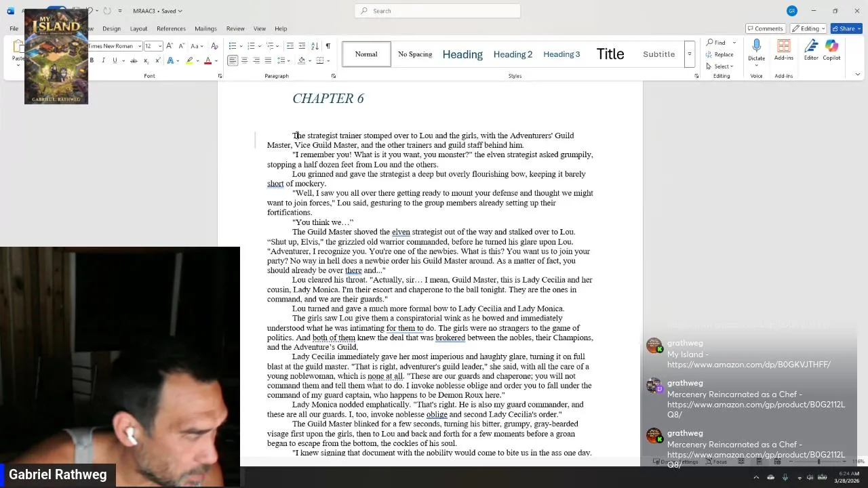
Task: Apply Normal style
Action: (x=366, y=54)
